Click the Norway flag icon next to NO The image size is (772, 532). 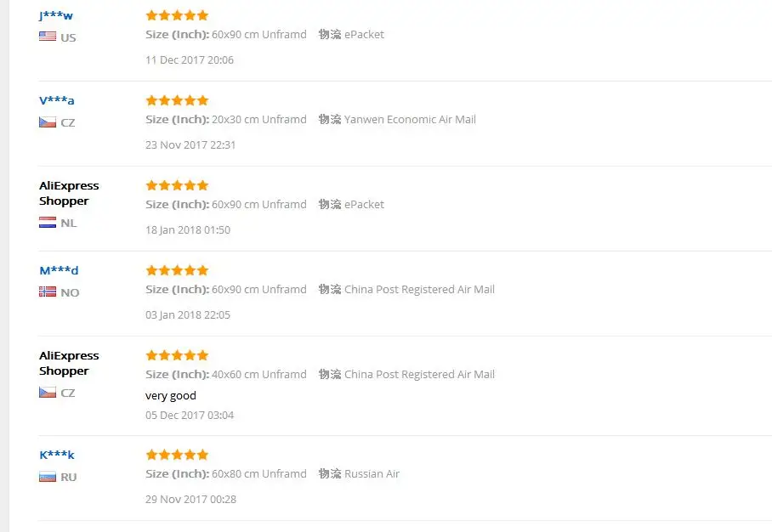(x=48, y=291)
